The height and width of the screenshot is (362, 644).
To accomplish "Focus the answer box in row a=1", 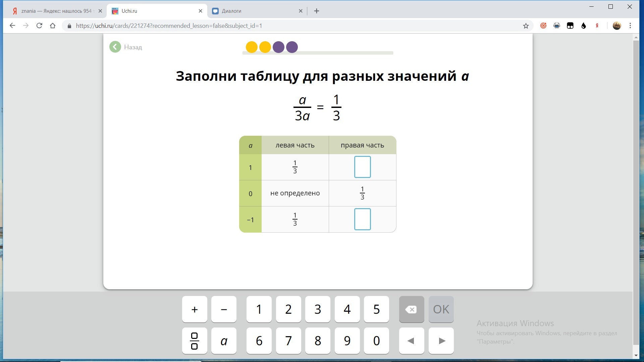I will 362,167.
